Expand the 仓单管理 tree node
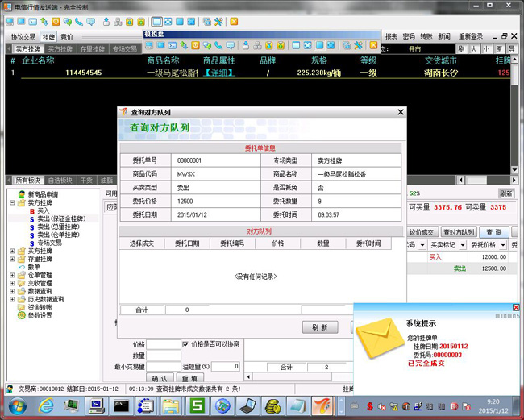Viewport: 524px width, 420px height. [12, 275]
